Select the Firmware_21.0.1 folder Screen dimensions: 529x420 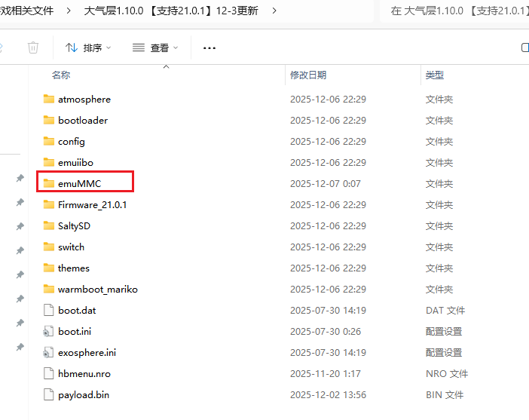tap(92, 204)
